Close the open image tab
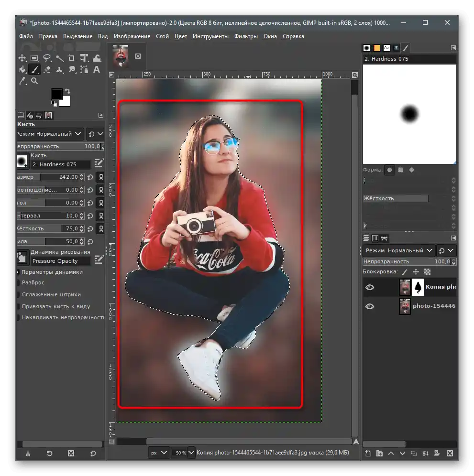The height and width of the screenshot is (476, 474). coord(138,56)
